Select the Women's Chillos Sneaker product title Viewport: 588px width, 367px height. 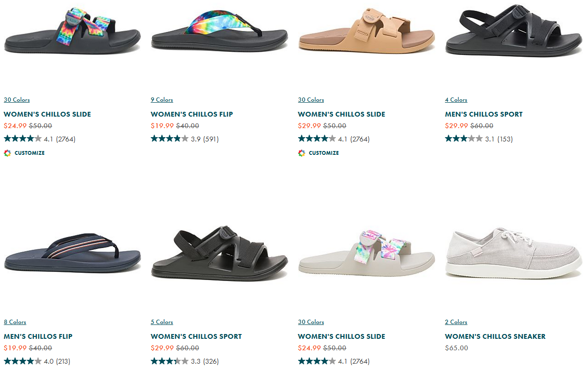(x=495, y=336)
